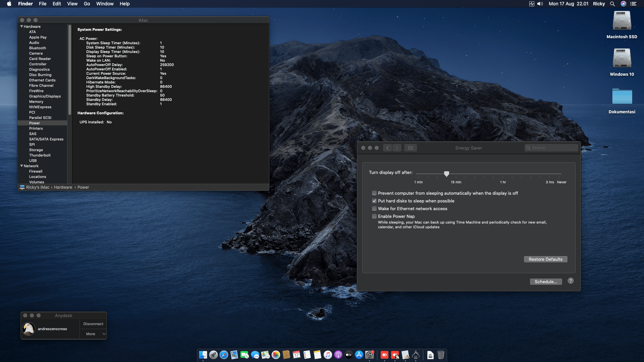Open Photos from the Dock
Viewport: 644px width, 362px height.
276,355
